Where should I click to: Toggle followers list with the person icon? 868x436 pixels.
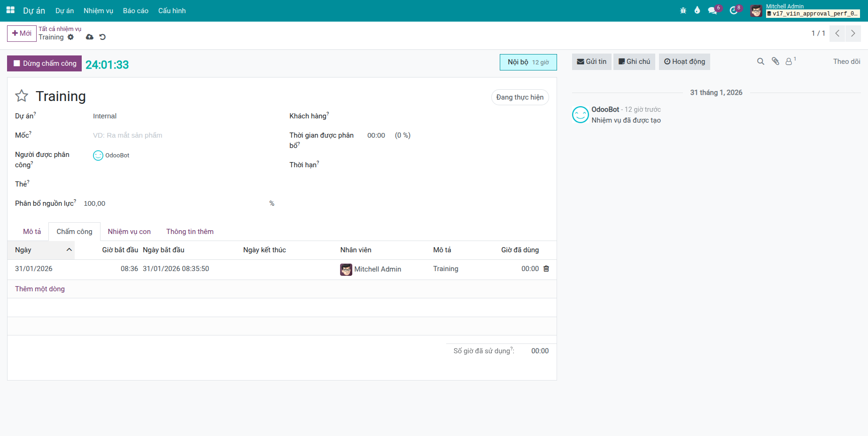pos(789,61)
